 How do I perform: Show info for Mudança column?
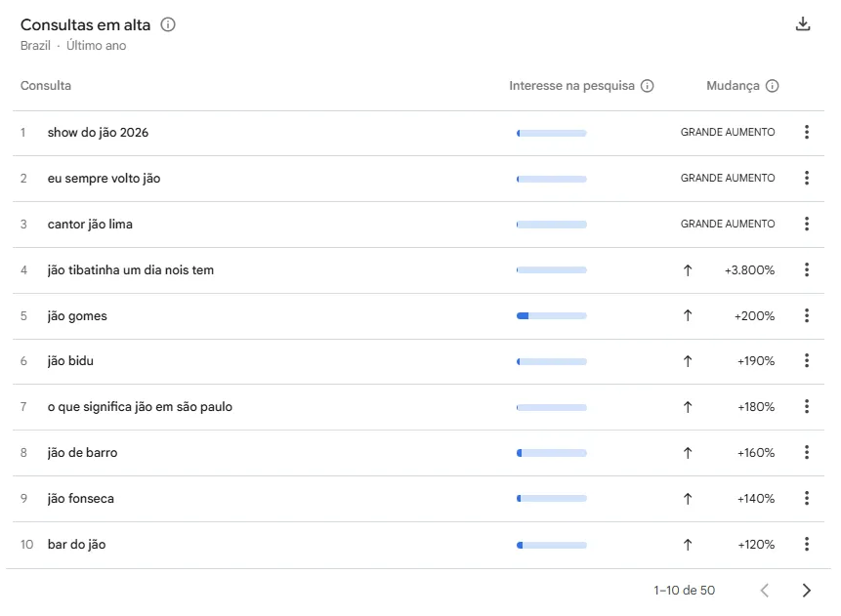[772, 86]
